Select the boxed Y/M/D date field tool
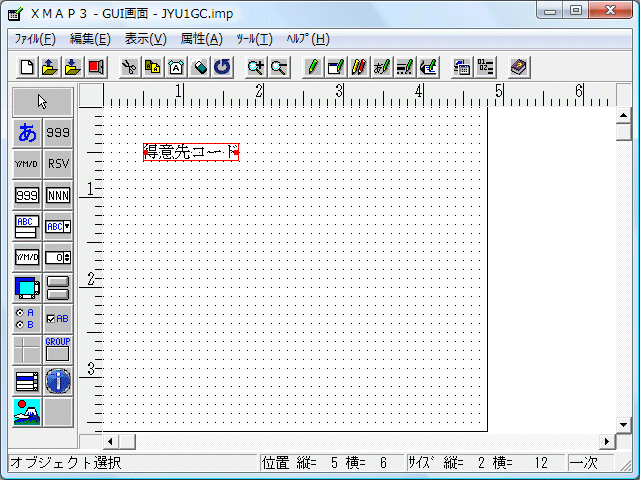 pos(27,257)
